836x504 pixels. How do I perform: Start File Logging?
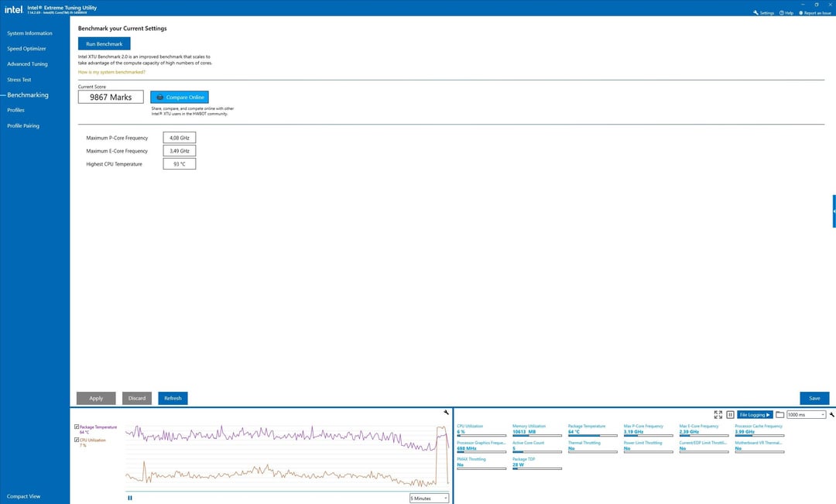(755, 415)
